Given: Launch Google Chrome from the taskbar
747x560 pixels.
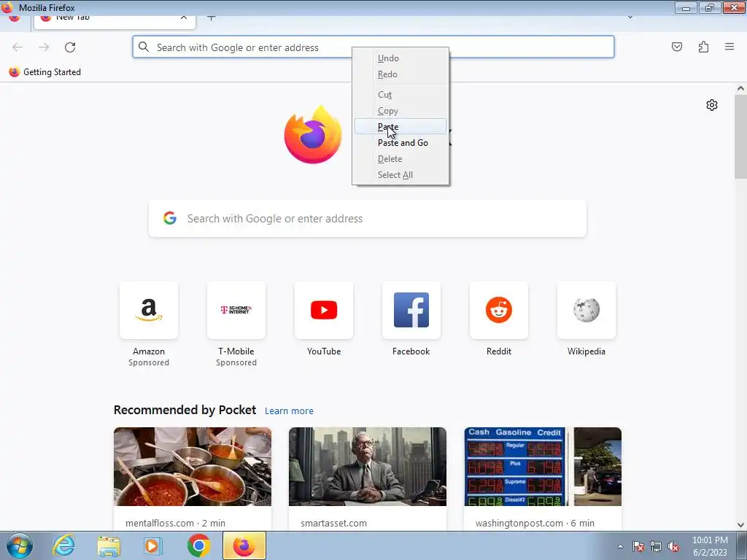Looking at the screenshot, I should (x=198, y=545).
